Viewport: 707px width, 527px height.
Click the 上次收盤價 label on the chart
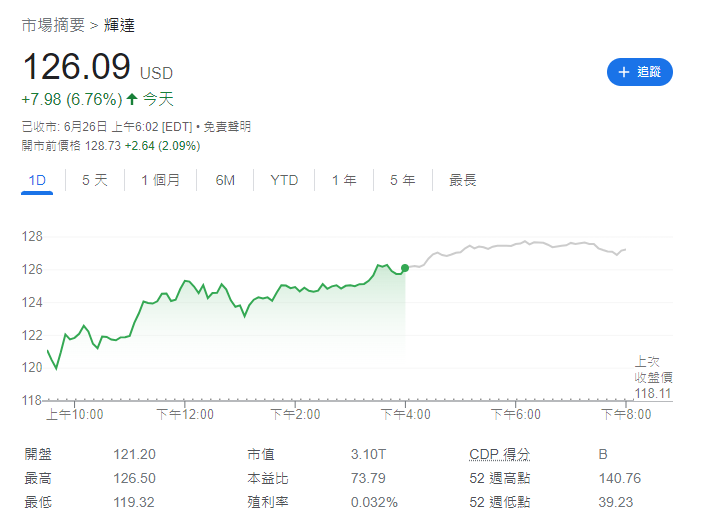(x=653, y=369)
